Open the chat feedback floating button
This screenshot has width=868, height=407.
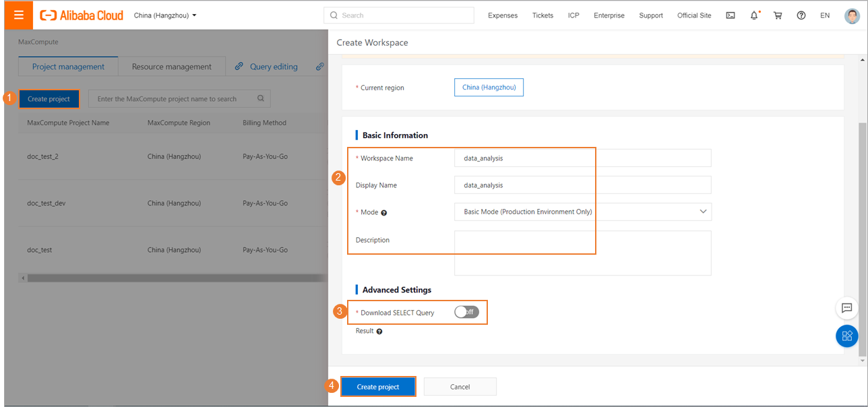[847, 307]
